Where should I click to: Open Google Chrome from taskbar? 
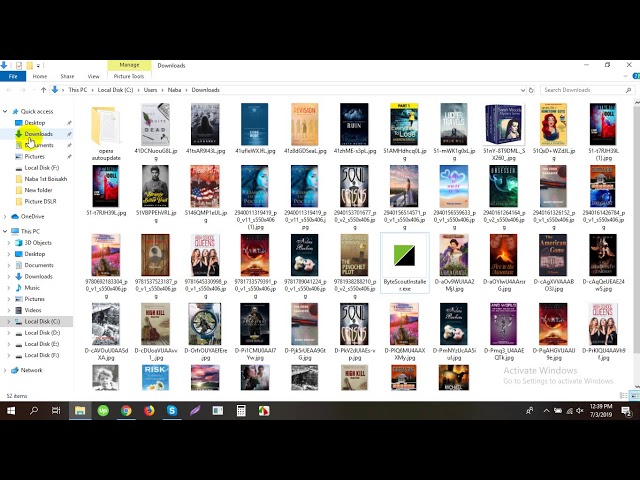click(126, 411)
